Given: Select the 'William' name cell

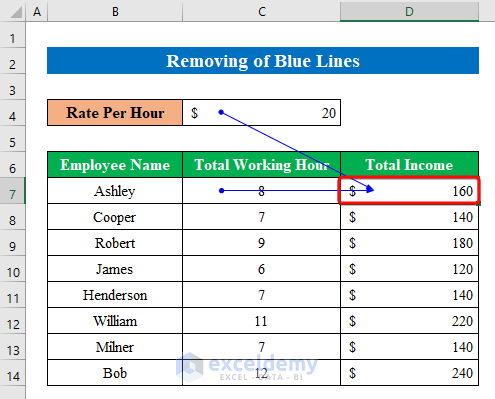Looking at the screenshot, I should click(x=115, y=321).
